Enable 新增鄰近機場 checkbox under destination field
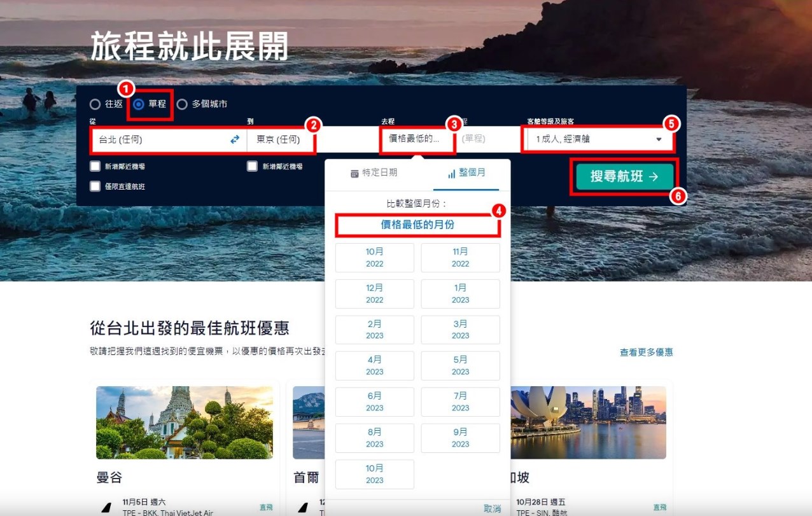The image size is (812, 516). pyautogui.click(x=253, y=166)
